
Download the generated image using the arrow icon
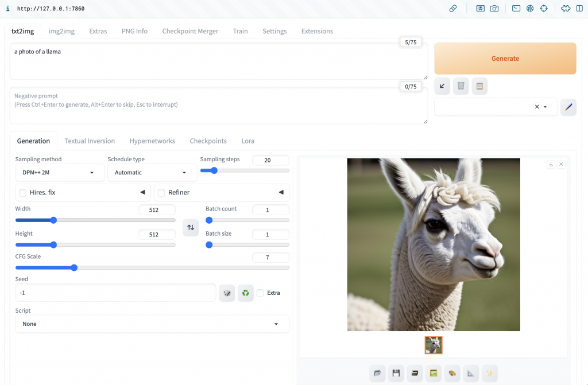pyautogui.click(x=551, y=164)
